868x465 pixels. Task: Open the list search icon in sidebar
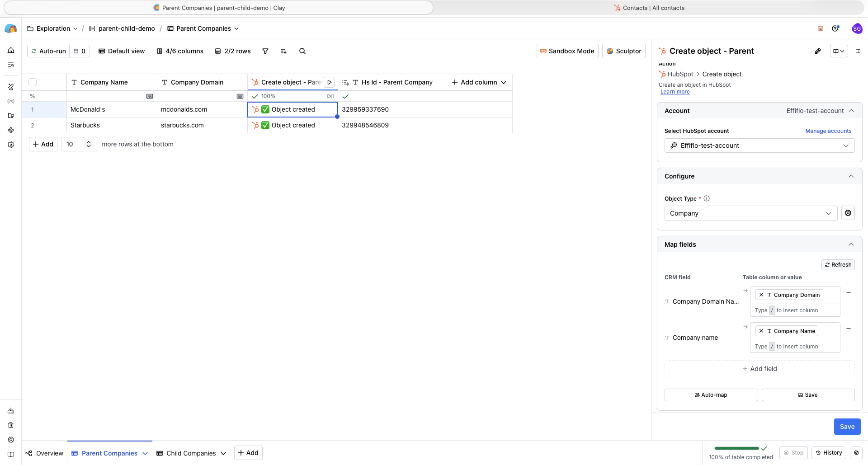pos(11,65)
